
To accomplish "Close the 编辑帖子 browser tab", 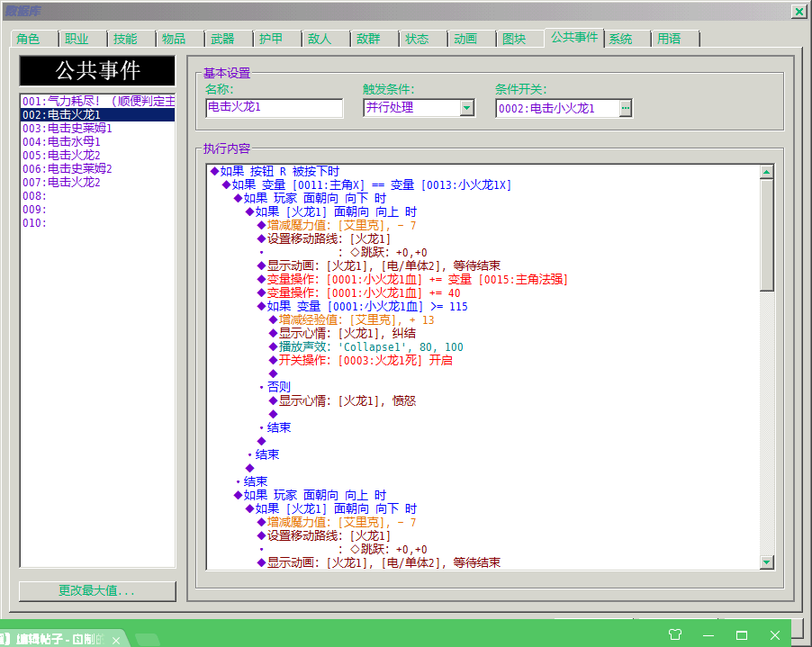I will (116, 641).
